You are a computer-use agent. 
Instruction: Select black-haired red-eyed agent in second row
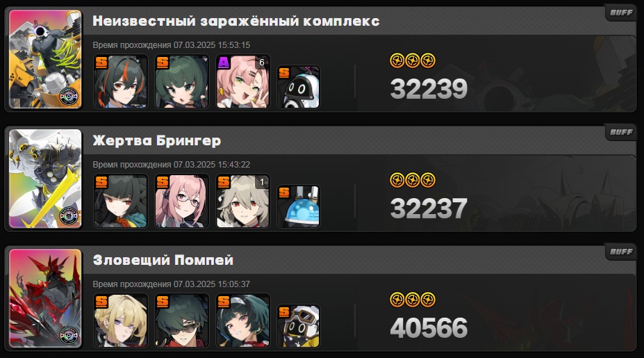pyautogui.click(x=120, y=201)
